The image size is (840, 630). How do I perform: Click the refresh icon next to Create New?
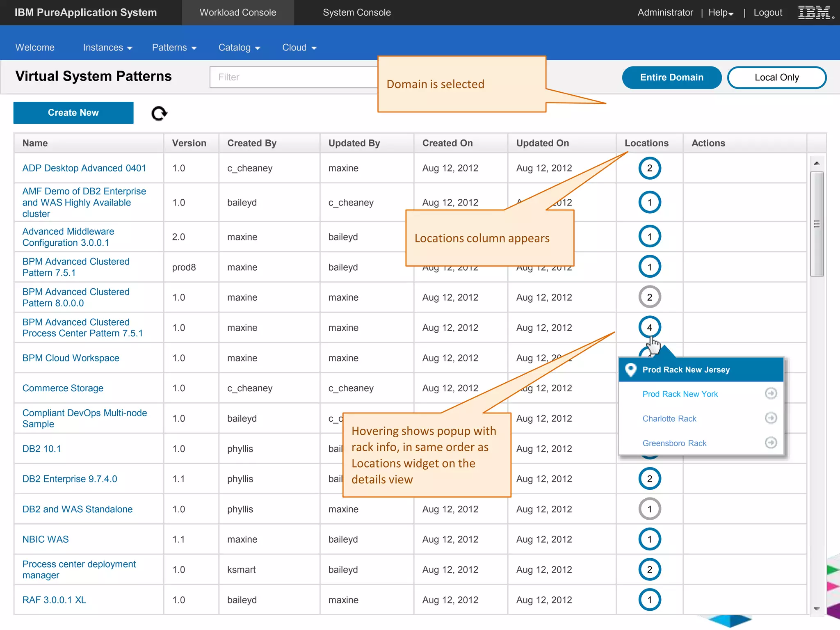click(x=159, y=114)
